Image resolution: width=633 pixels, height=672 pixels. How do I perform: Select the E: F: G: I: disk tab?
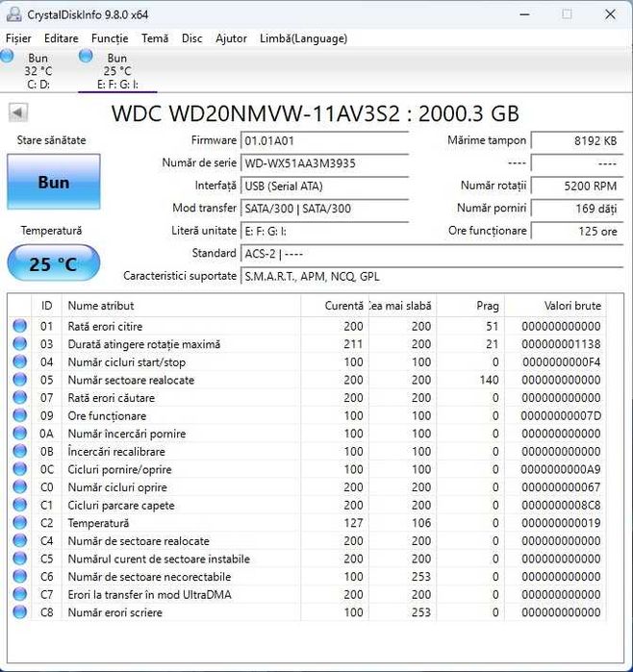coord(117,71)
